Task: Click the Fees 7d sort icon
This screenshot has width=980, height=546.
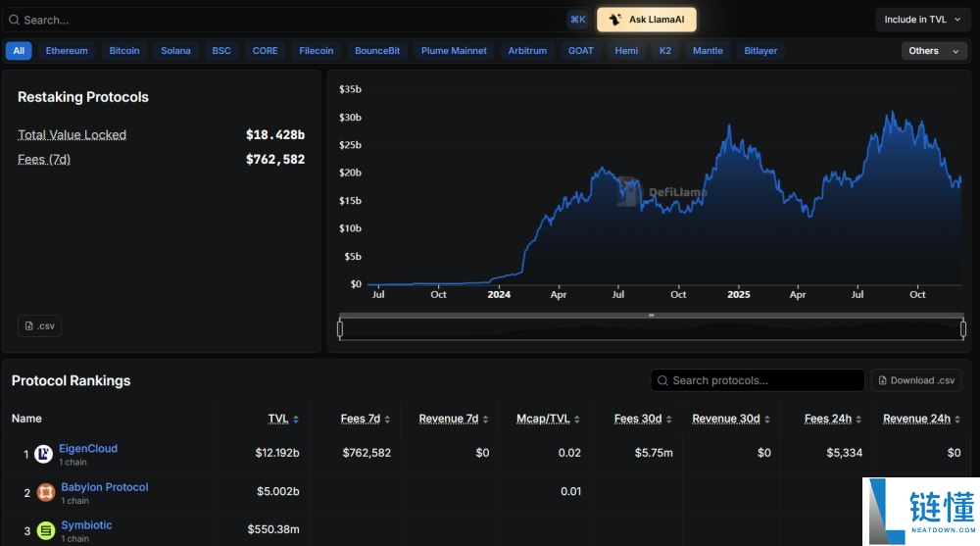Action: coord(388,420)
